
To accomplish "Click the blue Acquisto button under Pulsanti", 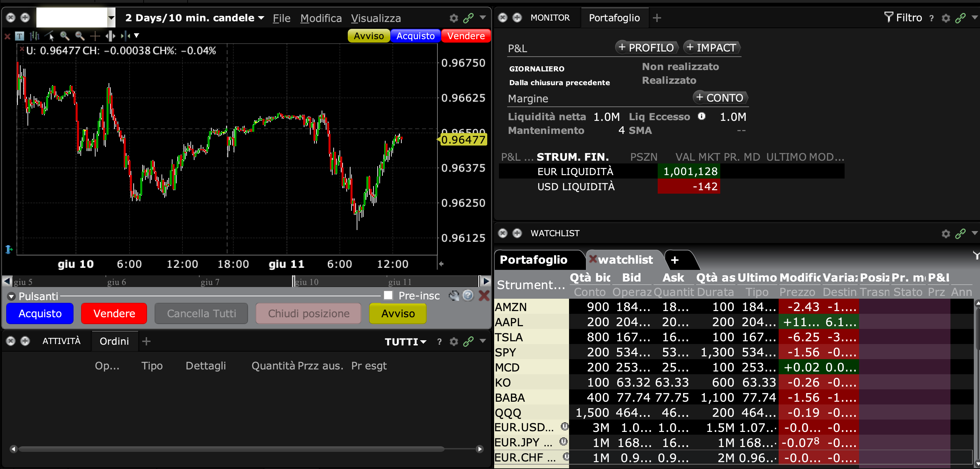I will pyautogui.click(x=40, y=313).
